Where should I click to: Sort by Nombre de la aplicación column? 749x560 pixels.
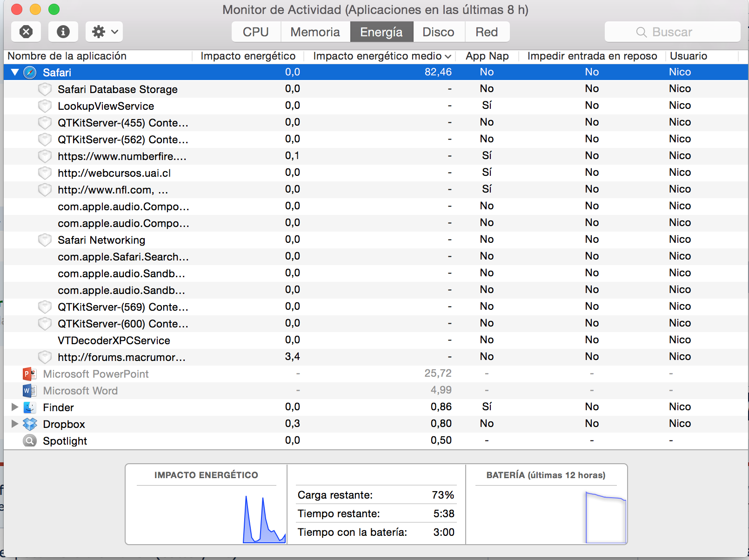67,56
